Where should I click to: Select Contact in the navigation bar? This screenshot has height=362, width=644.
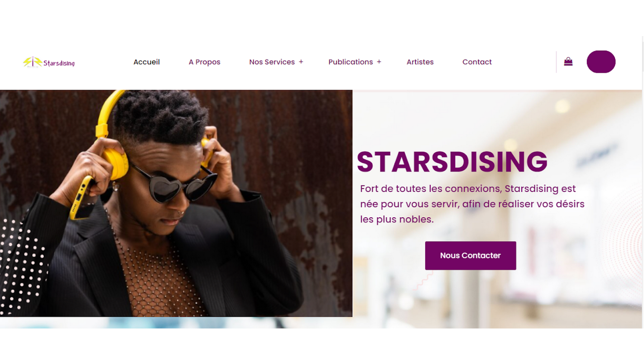477,62
